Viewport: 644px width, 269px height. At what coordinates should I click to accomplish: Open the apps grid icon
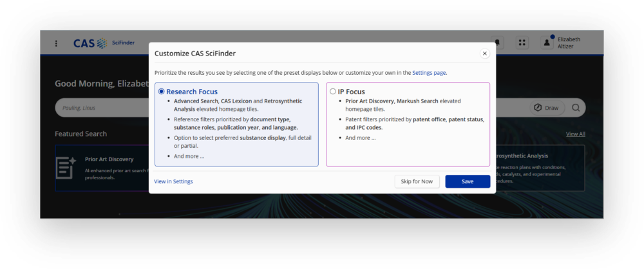click(x=522, y=43)
